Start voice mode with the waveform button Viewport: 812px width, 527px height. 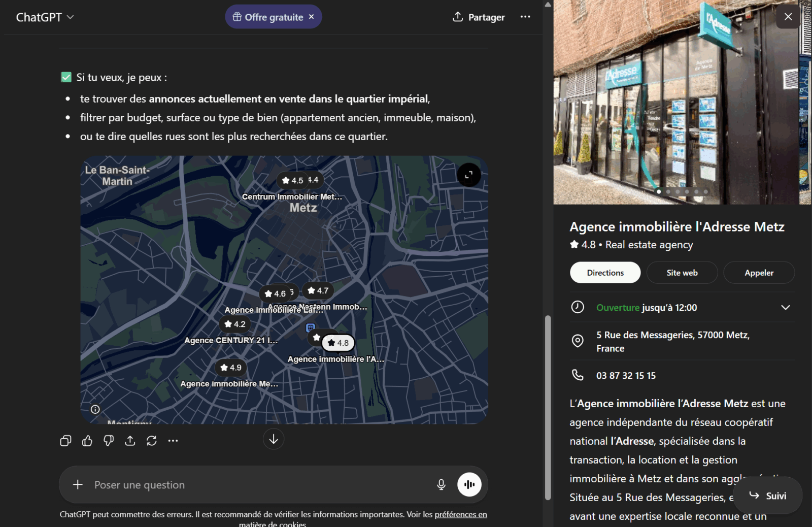point(469,485)
